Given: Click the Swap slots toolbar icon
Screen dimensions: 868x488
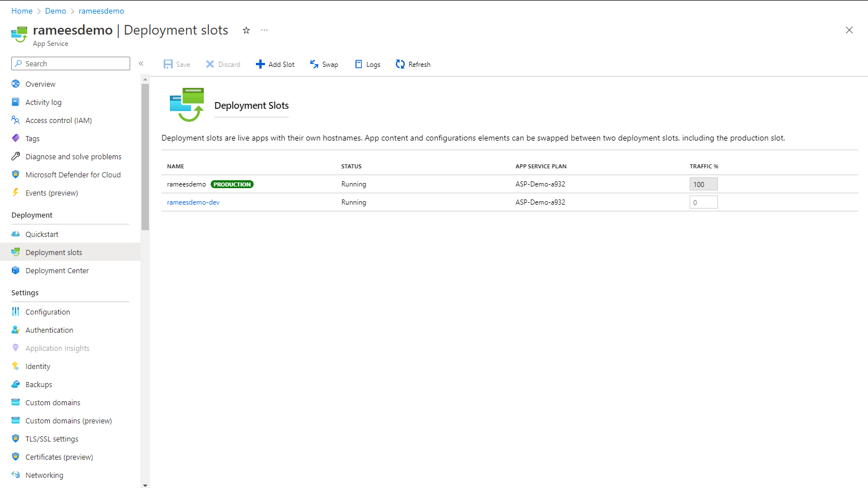Looking at the screenshot, I should [x=314, y=64].
